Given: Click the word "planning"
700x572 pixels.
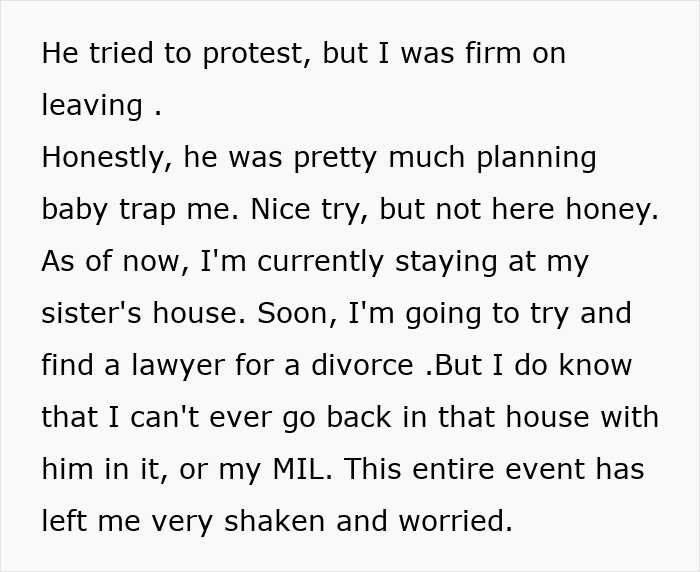Looking at the screenshot, I should click(x=539, y=158).
